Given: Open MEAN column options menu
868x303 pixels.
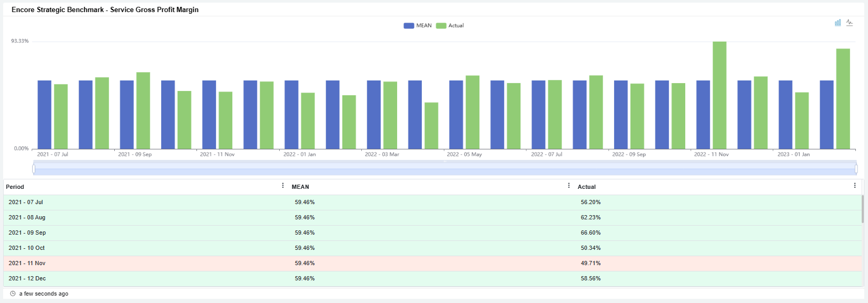Looking at the screenshot, I should point(569,186).
